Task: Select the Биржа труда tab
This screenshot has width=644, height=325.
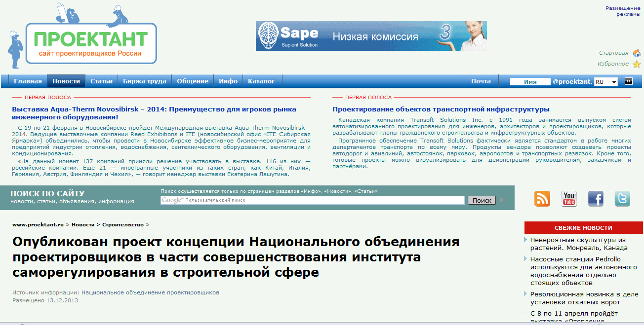Action: click(145, 81)
